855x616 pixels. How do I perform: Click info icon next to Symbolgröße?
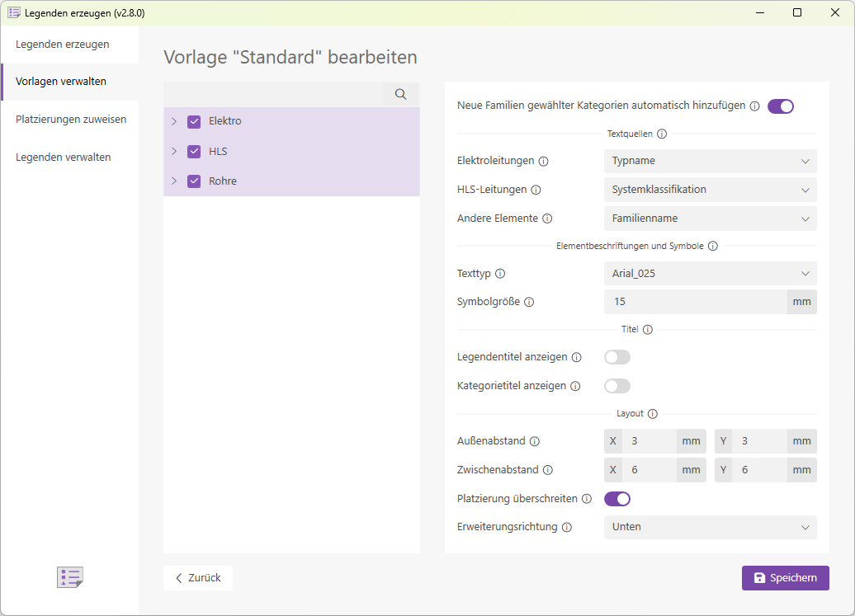point(529,302)
